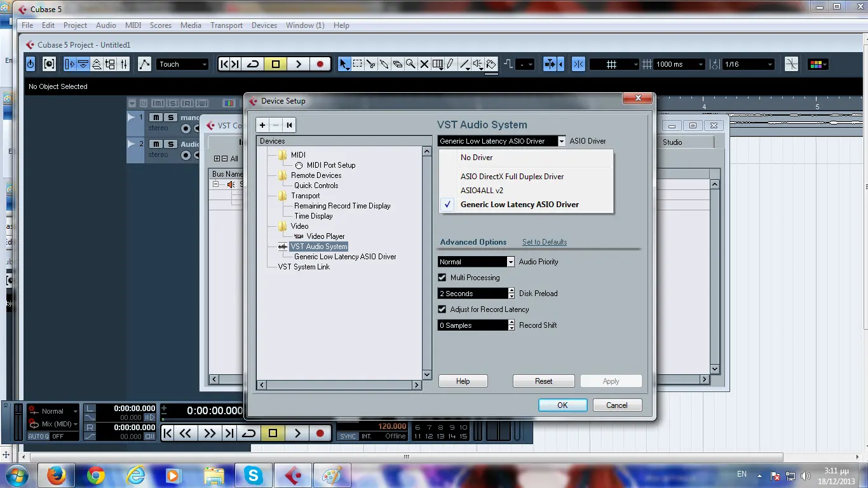Image resolution: width=868 pixels, height=488 pixels.
Task: Select the Play speaker tool
Action: (478, 64)
